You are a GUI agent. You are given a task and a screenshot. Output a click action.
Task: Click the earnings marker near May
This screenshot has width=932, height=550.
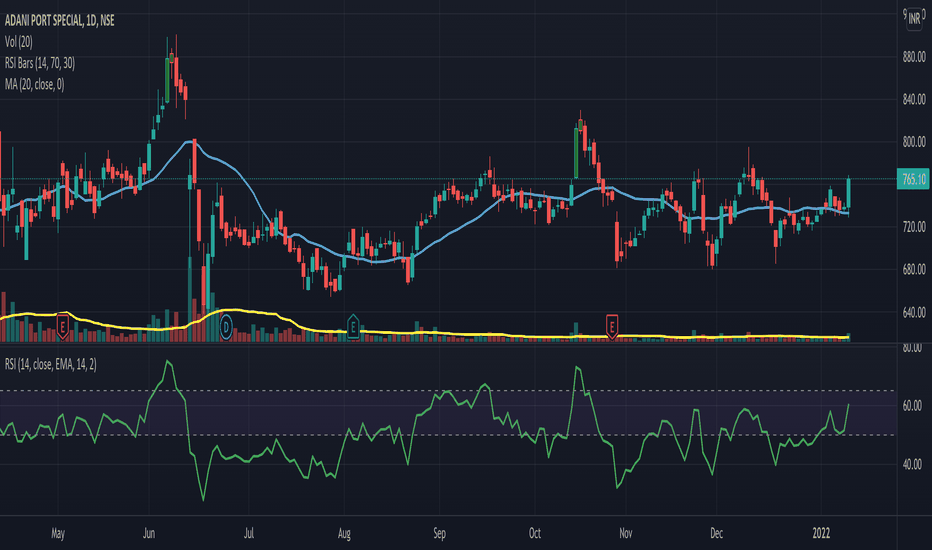[x=62, y=326]
